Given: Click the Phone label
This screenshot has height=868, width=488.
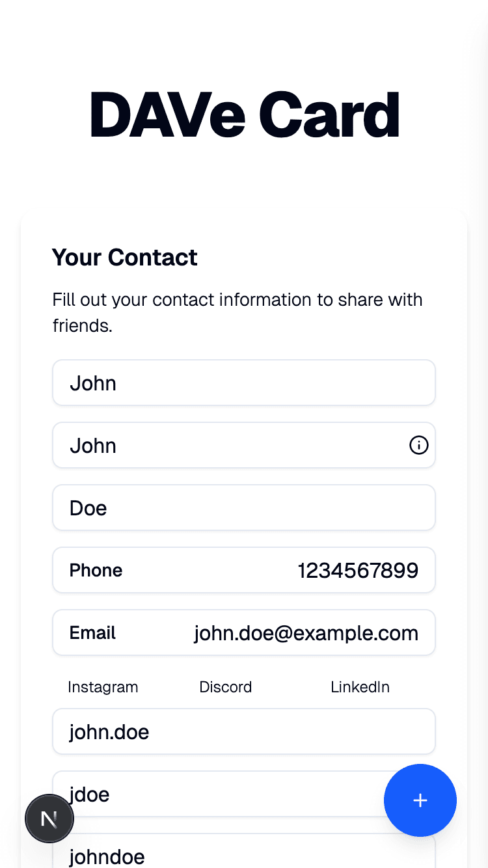Looking at the screenshot, I should [96, 571].
